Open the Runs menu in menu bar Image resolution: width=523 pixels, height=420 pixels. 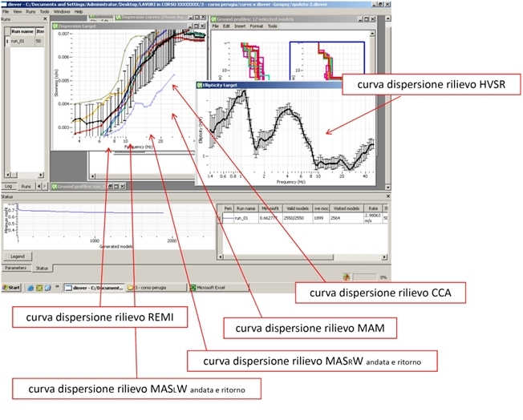point(30,11)
